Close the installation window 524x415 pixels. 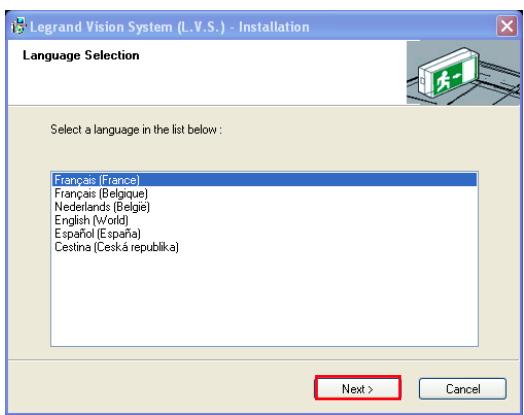[507, 26]
